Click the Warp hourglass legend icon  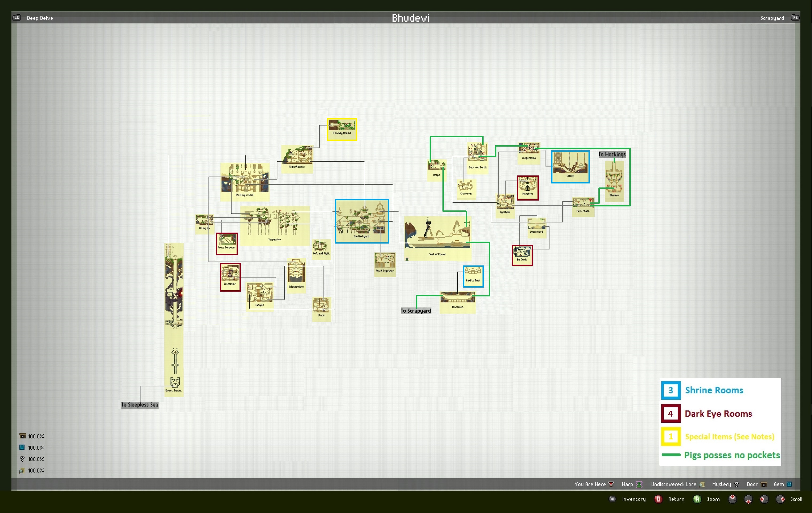(x=639, y=484)
